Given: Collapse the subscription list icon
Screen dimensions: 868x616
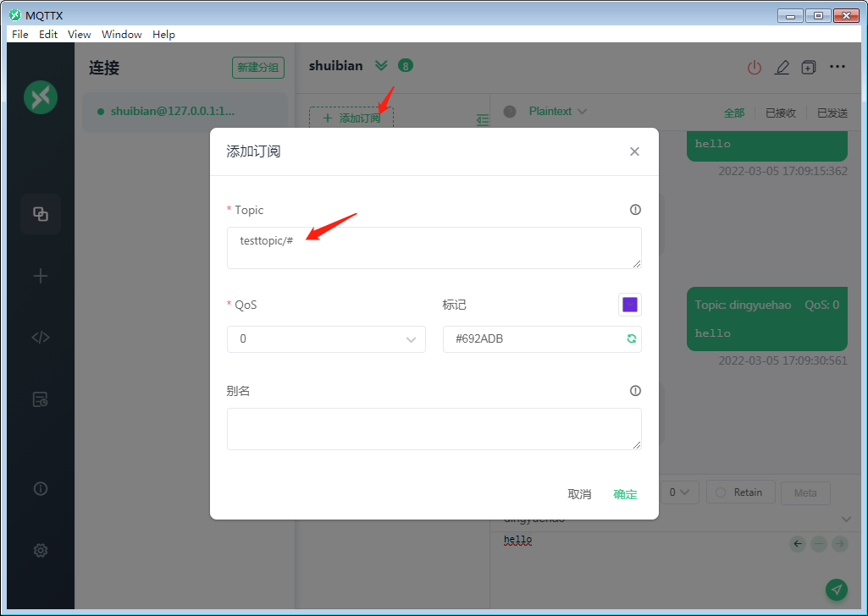Looking at the screenshot, I should pyautogui.click(x=483, y=119).
